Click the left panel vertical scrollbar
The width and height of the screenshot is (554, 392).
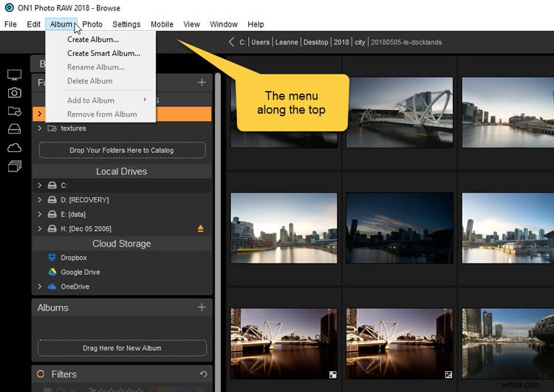pos(218,231)
